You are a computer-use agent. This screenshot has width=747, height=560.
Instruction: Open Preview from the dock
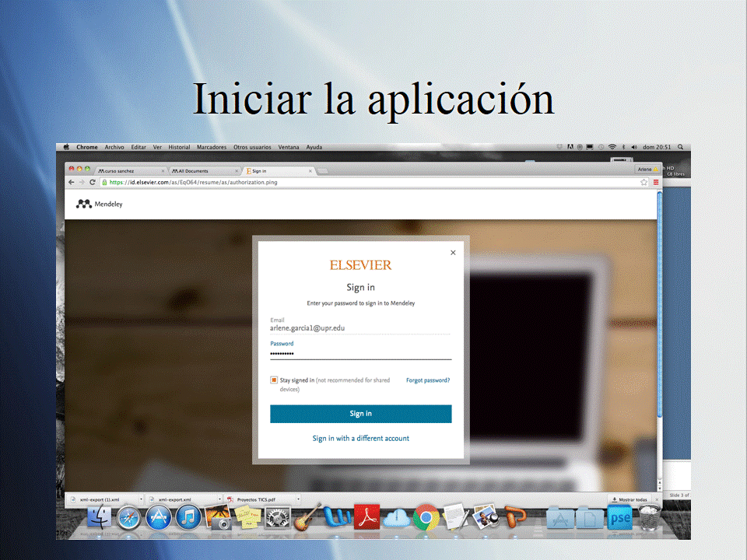(x=486, y=517)
